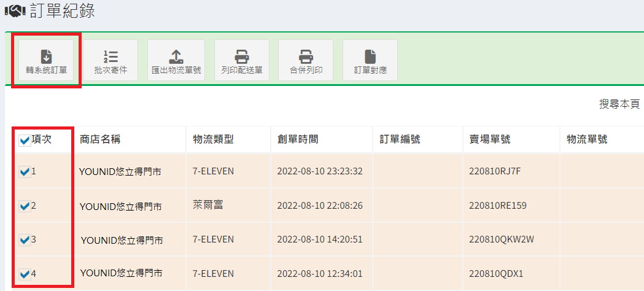The height and width of the screenshot is (291, 644).
Task: Uncheck the checkbox for row 1
Action: coord(25,172)
